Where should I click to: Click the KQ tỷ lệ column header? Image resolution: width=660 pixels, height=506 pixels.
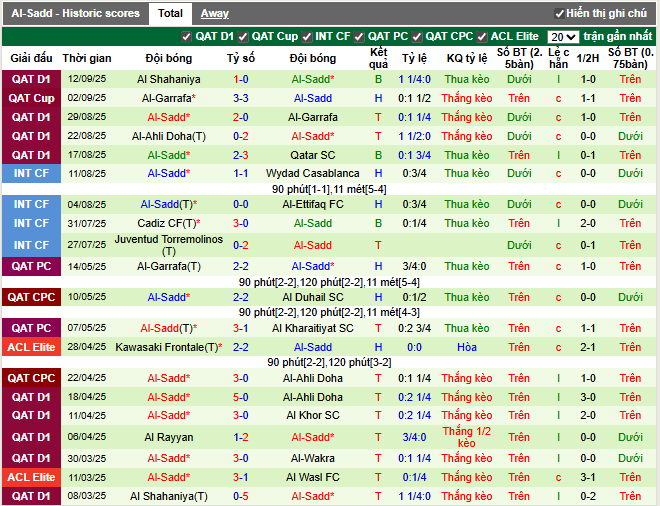tap(467, 58)
